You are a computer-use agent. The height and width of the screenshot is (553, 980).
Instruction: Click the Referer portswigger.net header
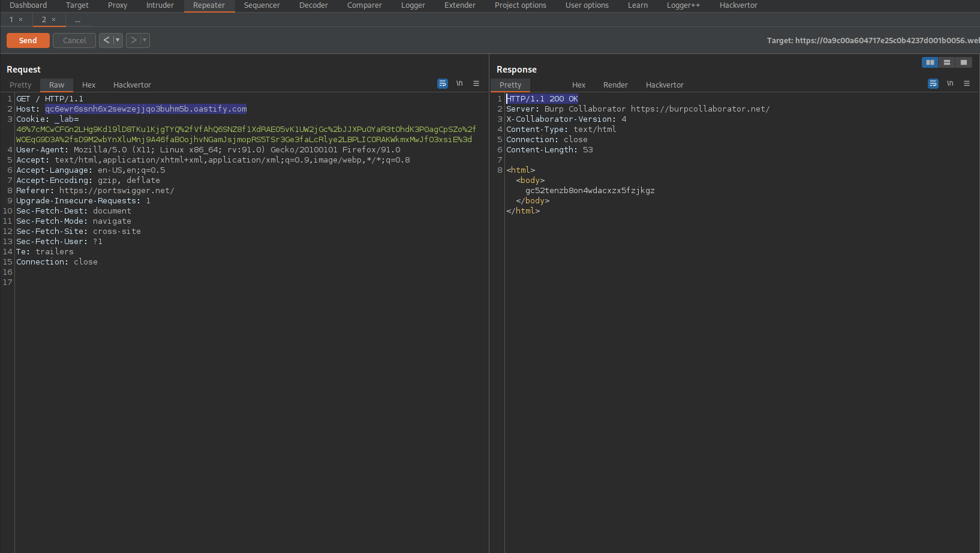point(95,191)
